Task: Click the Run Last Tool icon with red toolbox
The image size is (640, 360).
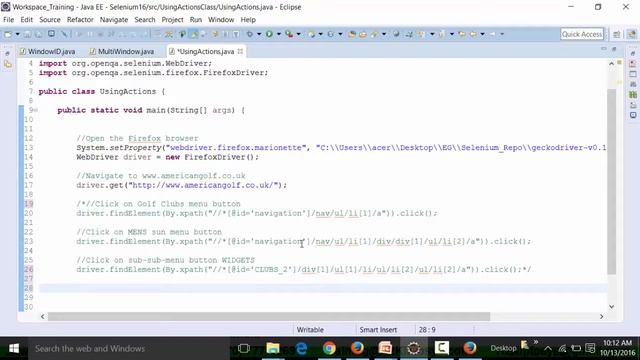Action: [x=289, y=34]
